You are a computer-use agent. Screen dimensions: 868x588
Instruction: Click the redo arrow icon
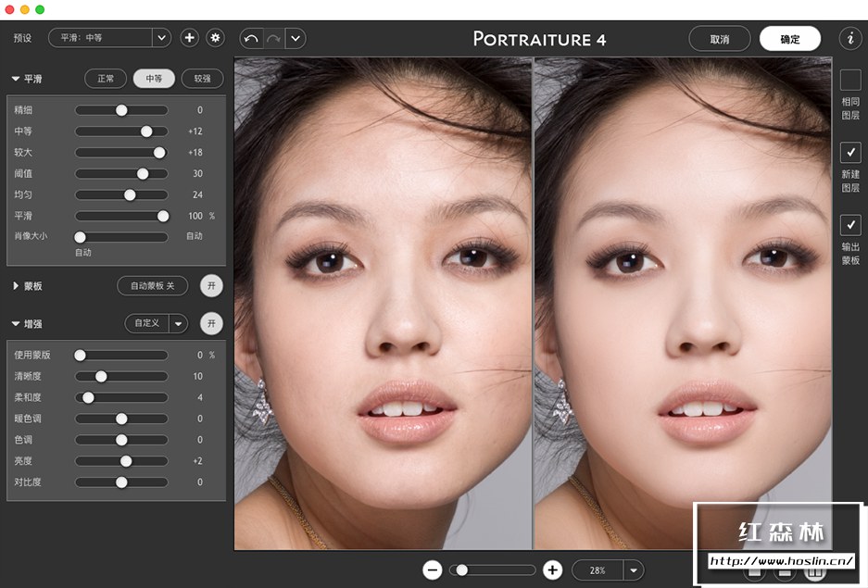(273, 38)
